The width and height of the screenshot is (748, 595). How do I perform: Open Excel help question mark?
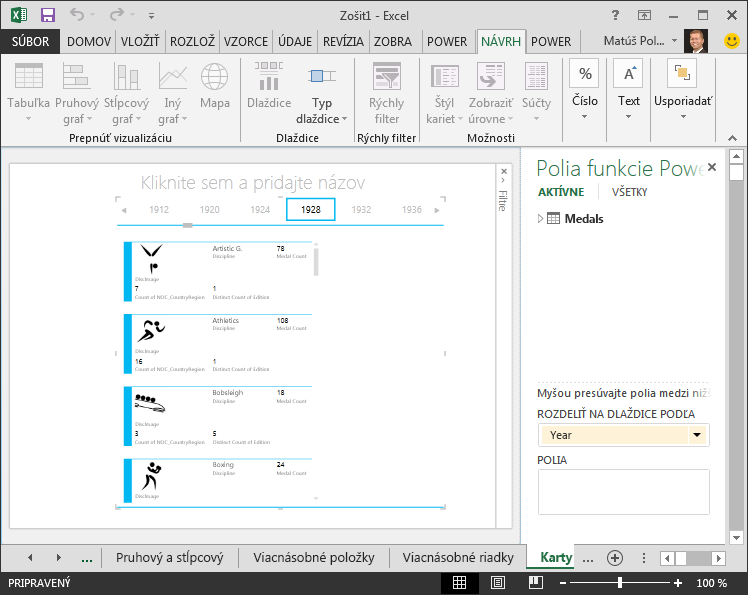615,15
